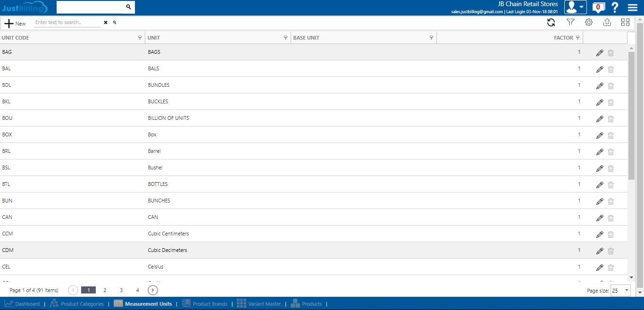Open the Products tab
The image size is (644, 310).
306,304
